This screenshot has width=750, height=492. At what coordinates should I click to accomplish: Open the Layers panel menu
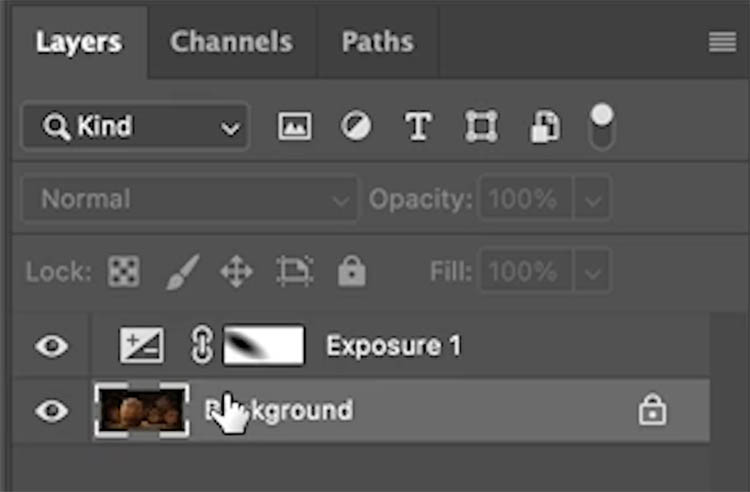pyautogui.click(x=722, y=42)
